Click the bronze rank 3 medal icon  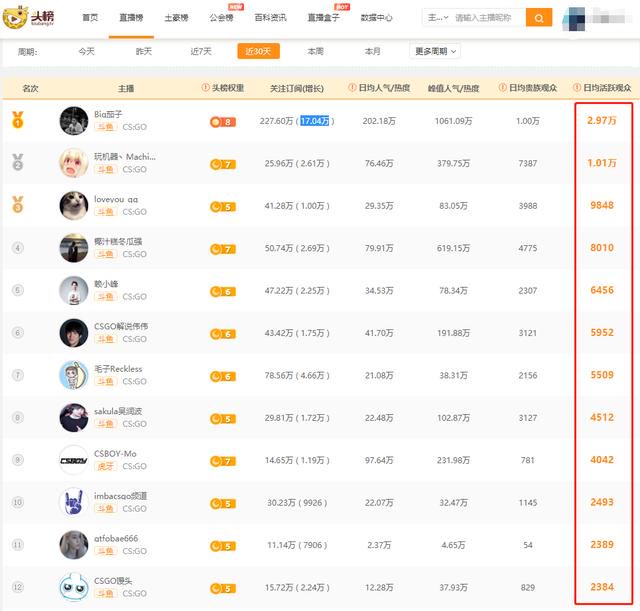(x=18, y=205)
